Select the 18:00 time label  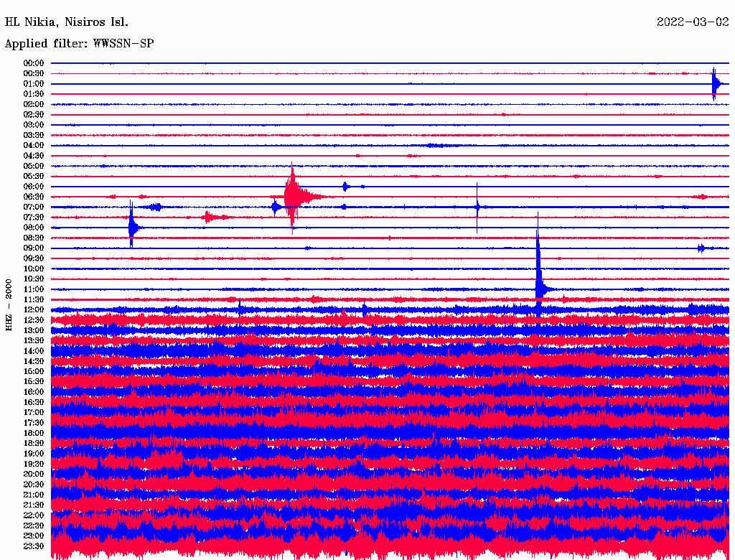click(34, 433)
